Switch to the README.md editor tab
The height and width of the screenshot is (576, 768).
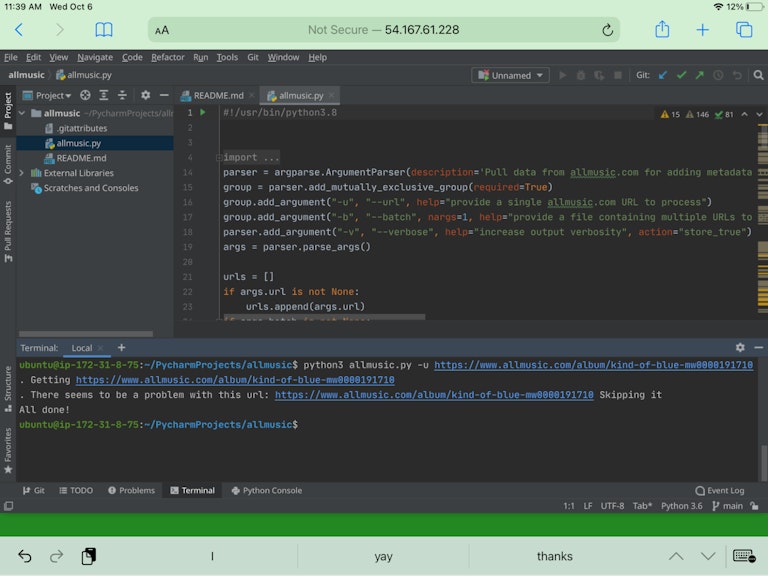point(217,96)
